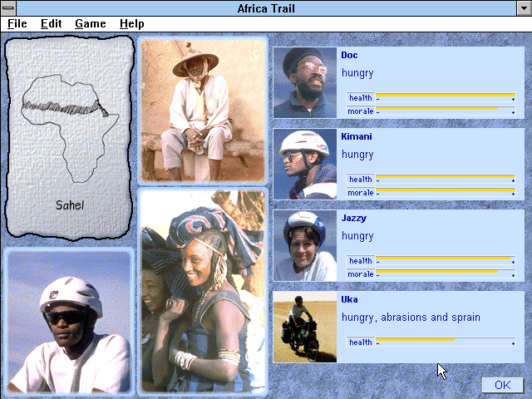Image resolution: width=532 pixels, height=399 pixels.
Task: Click Uka's cyclist photo
Action: [x=305, y=327]
